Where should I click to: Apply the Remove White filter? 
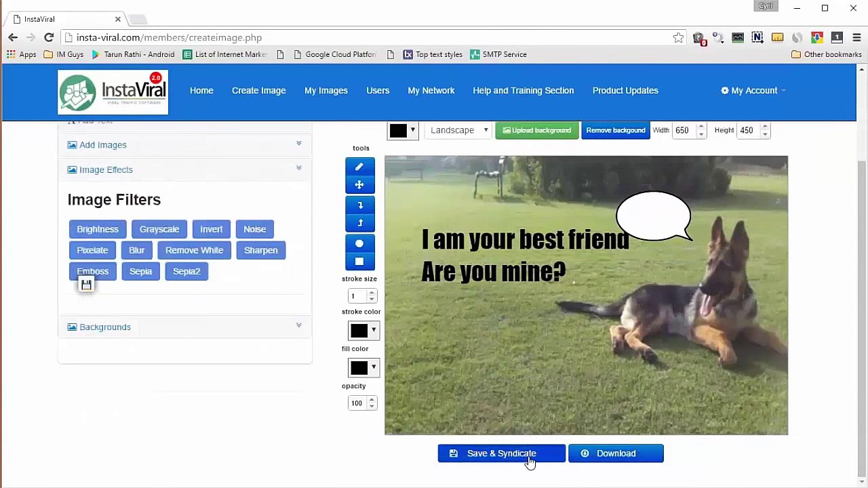tap(194, 250)
